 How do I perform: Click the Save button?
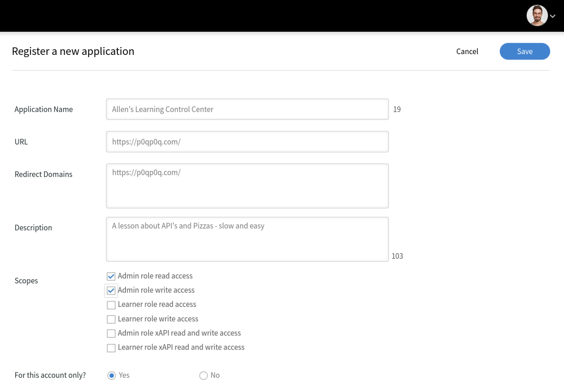[524, 51]
